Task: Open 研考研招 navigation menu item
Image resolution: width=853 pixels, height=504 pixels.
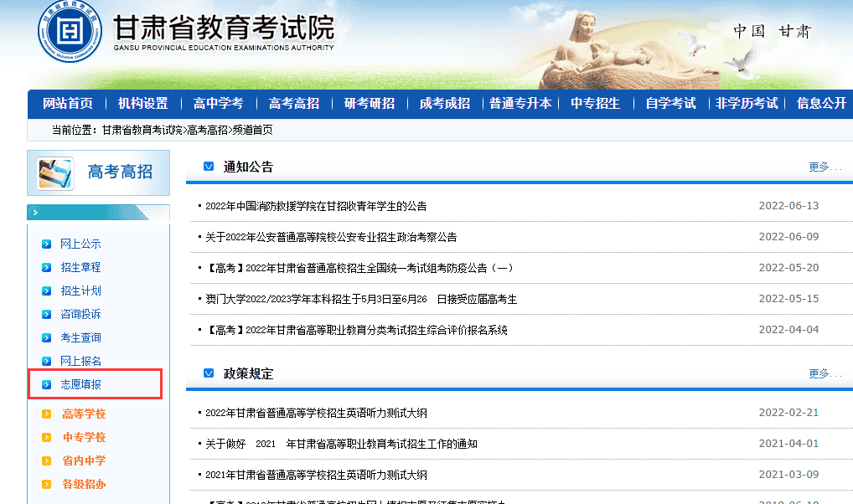Action: pos(369,104)
